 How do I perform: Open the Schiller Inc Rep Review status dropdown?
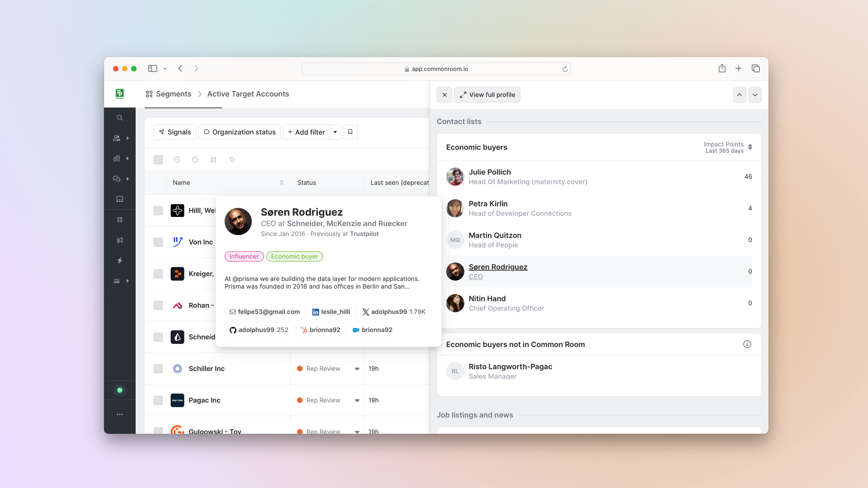[357, 369]
